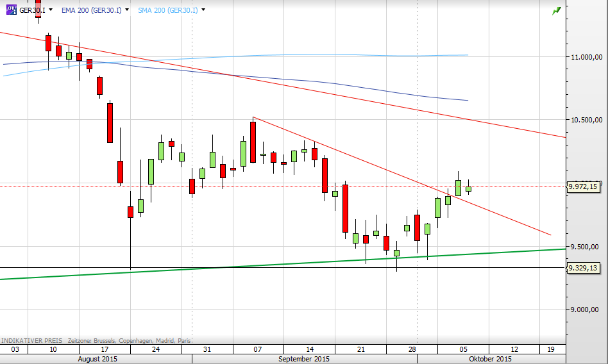Screen dimensions: 608x364
Task: Click the 9.000,00 price axis label
Action: [x=584, y=310]
